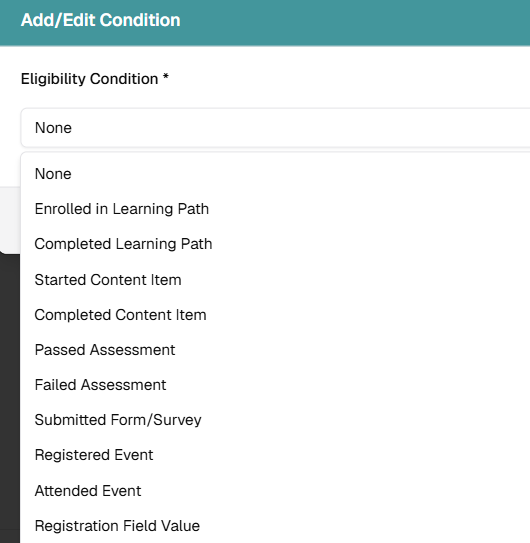
Task: Click the light gray footer strip at left
Action: coord(10,220)
